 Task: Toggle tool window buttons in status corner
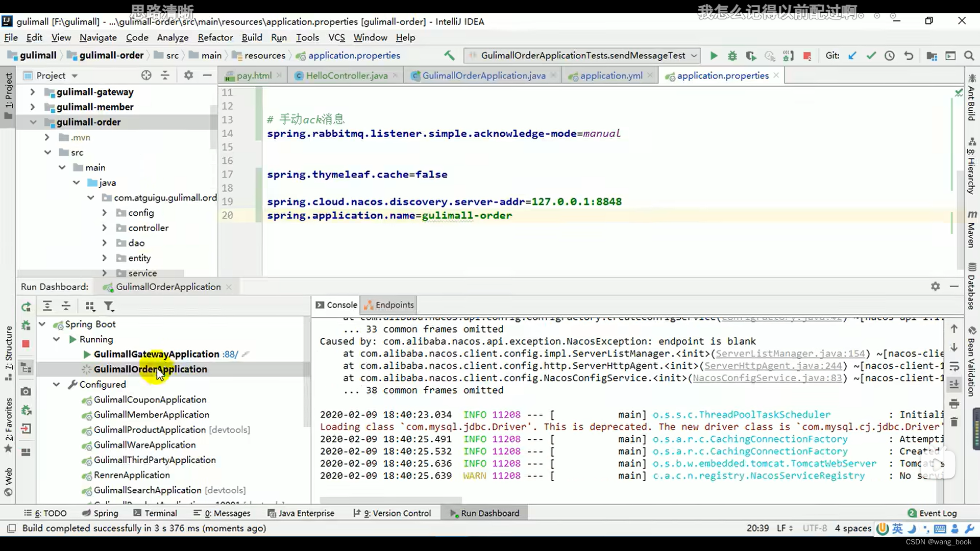[11, 528]
